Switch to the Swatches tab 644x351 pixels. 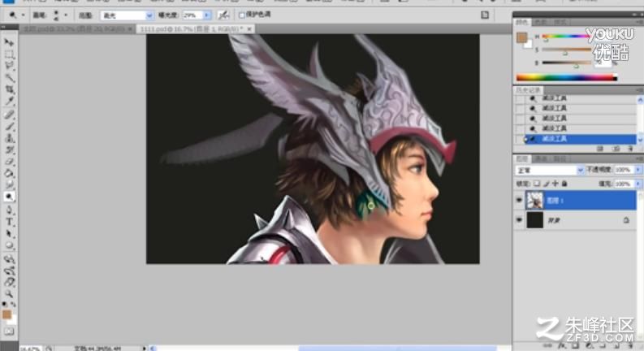point(541,22)
